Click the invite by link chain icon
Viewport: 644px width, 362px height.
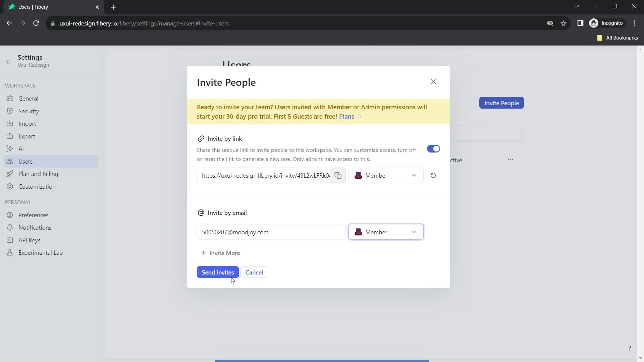pos(201,138)
